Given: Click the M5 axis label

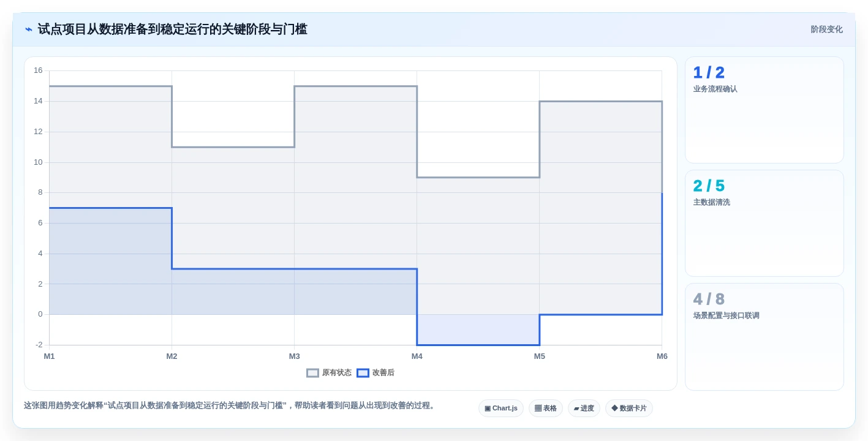Looking at the screenshot, I should [x=539, y=356].
